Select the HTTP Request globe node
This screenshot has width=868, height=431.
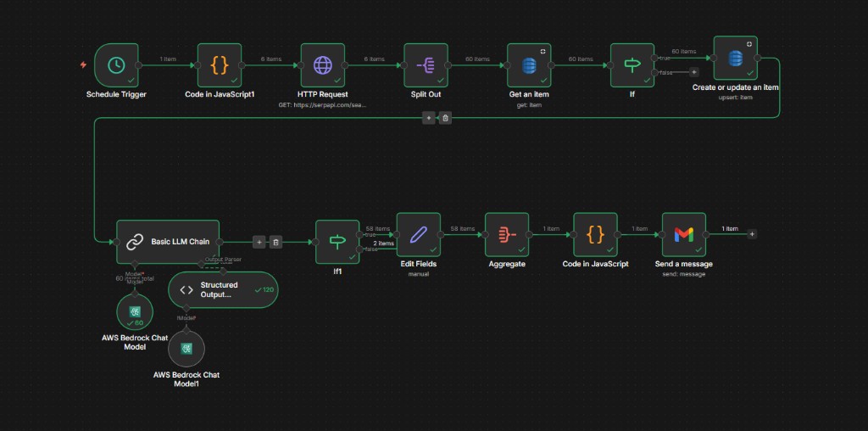[x=323, y=65]
